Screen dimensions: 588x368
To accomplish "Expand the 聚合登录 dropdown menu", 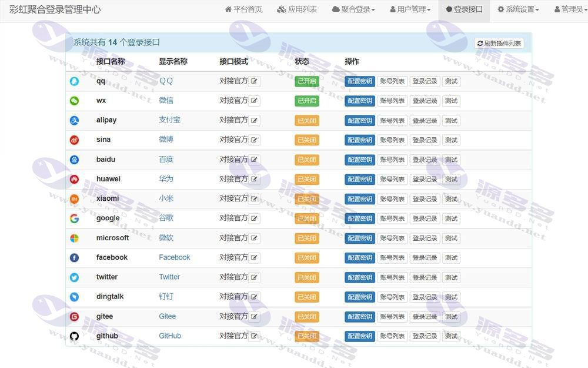I will tap(353, 9).
